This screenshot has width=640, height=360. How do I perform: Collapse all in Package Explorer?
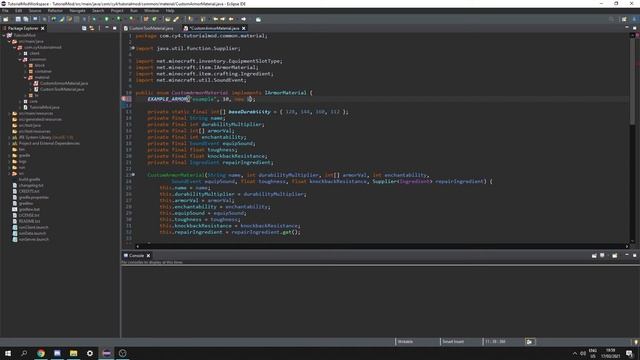click(x=84, y=28)
